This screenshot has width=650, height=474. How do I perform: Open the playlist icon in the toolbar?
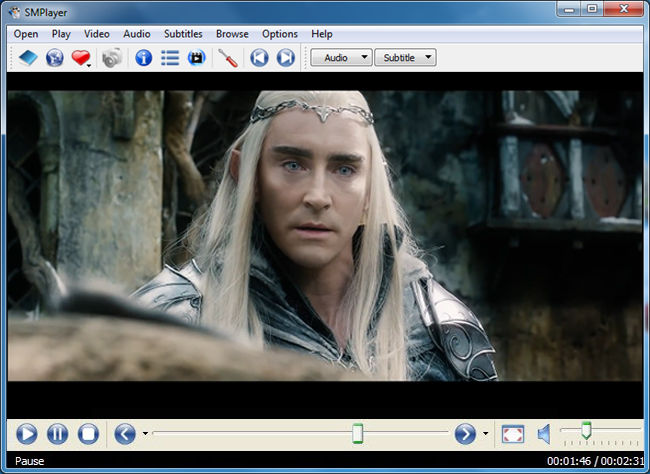click(170, 58)
